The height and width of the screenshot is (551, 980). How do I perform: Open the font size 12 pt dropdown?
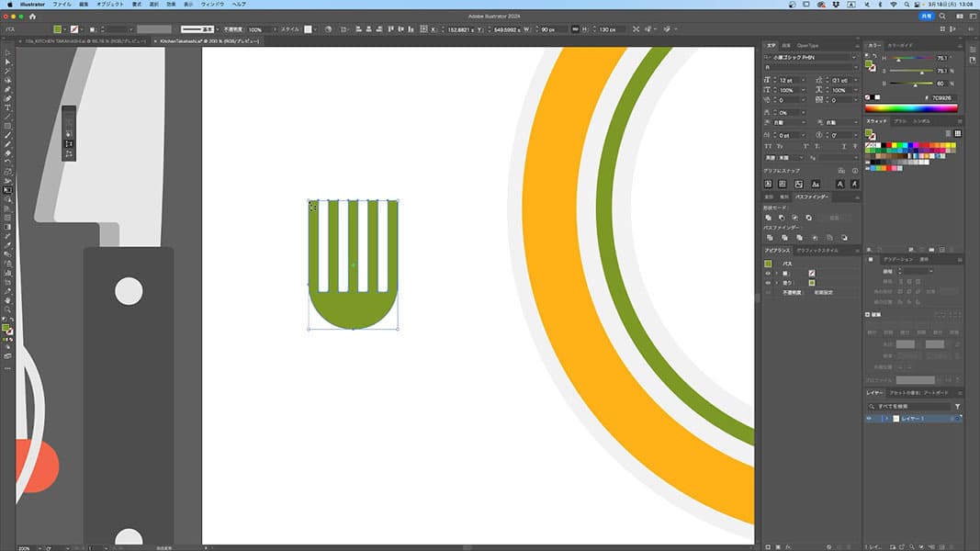coord(803,80)
